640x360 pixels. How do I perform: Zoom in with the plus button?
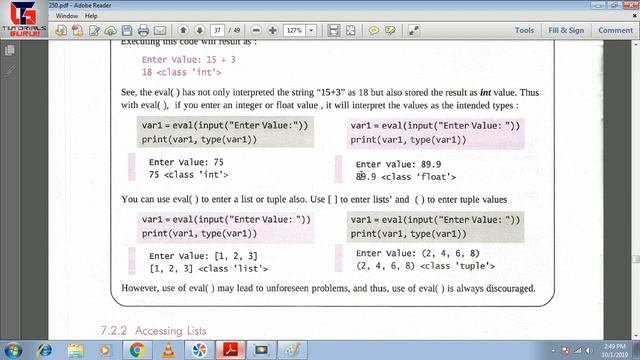pyautogui.click(x=273, y=30)
